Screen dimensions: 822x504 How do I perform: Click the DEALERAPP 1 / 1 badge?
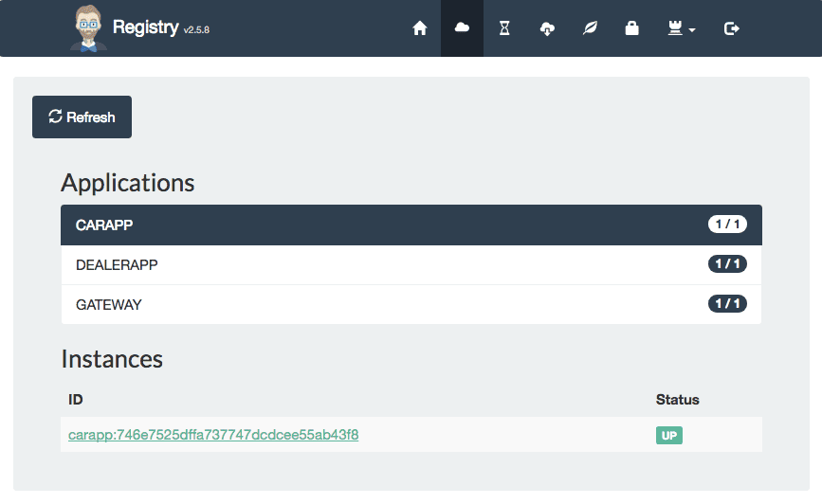point(727,263)
